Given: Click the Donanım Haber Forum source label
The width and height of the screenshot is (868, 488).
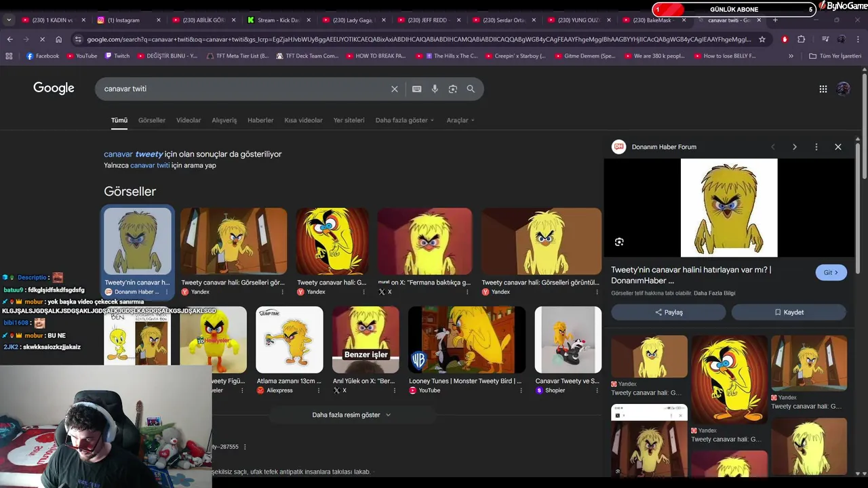Looking at the screenshot, I should [664, 147].
